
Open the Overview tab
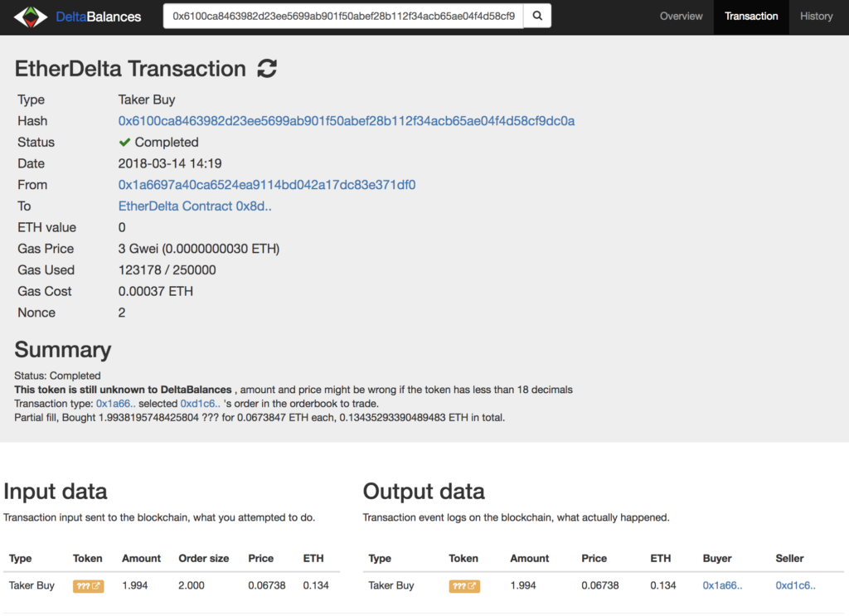(x=681, y=17)
